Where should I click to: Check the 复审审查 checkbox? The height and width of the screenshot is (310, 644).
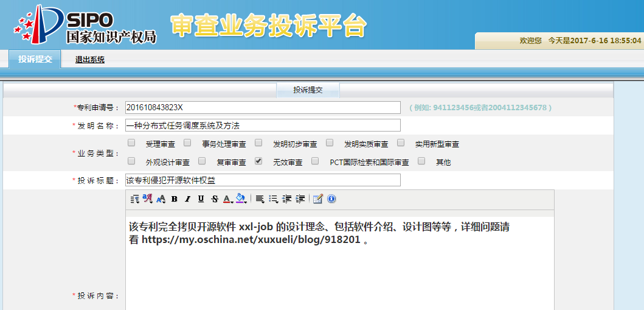point(202,161)
